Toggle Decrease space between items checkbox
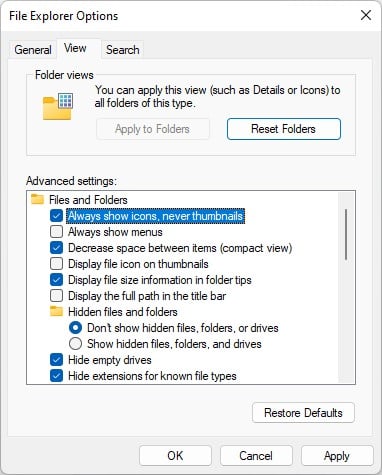This screenshot has width=382, height=475. [56, 248]
